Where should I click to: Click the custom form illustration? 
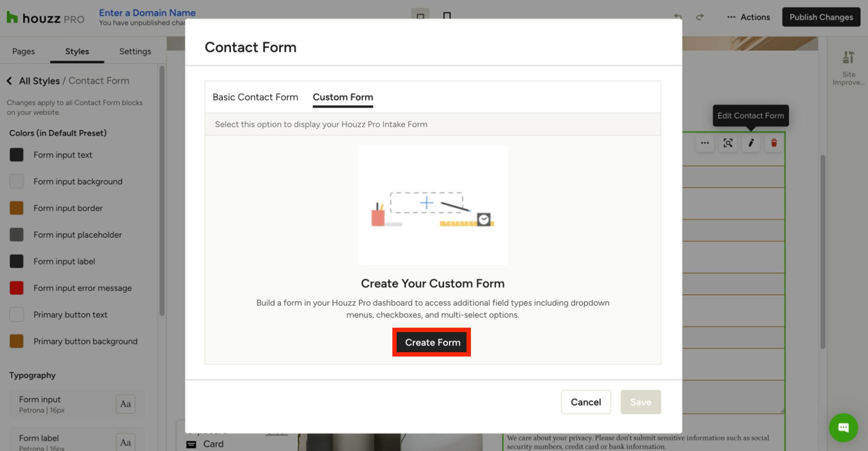433,205
